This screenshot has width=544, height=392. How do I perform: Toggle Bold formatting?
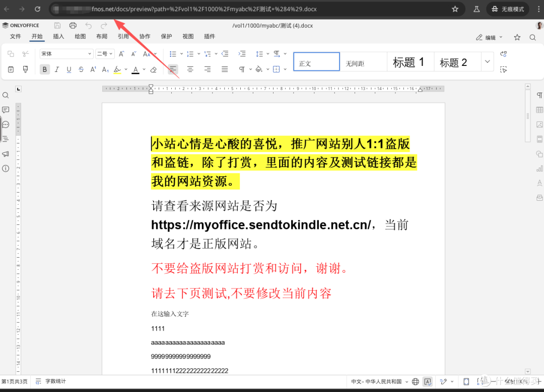coord(44,69)
